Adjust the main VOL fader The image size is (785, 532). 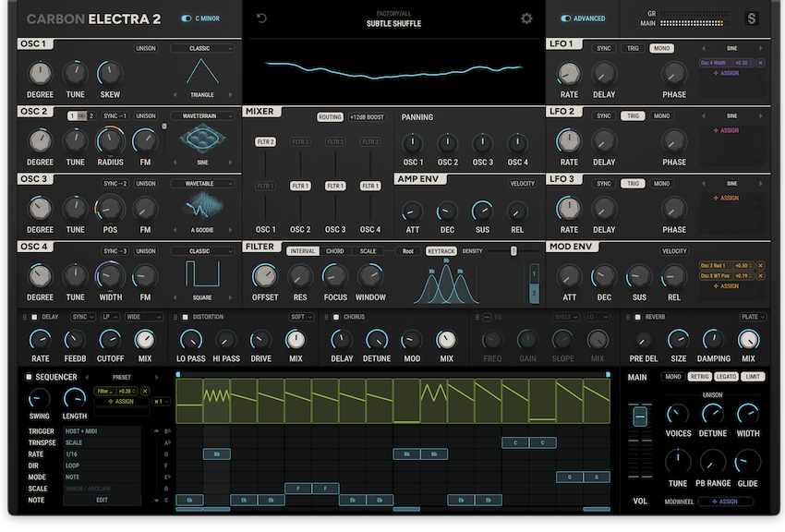[x=640, y=417]
